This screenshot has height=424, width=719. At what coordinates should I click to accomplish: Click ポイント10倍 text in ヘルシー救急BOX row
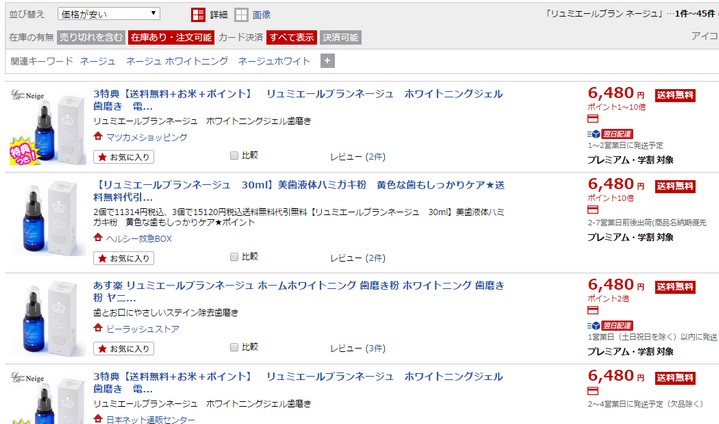(x=610, y=198)
